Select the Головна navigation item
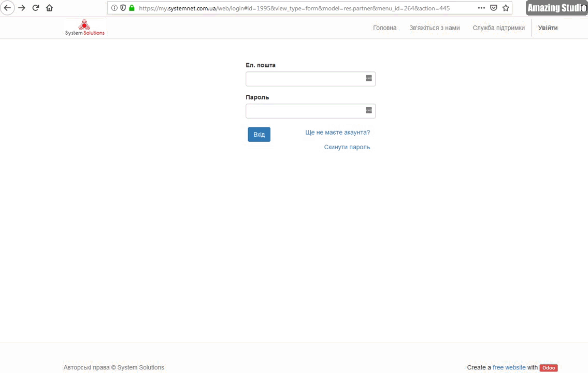The width and height of the screenshot is (588, 373). pyautogui.click(x=384, y=27)
